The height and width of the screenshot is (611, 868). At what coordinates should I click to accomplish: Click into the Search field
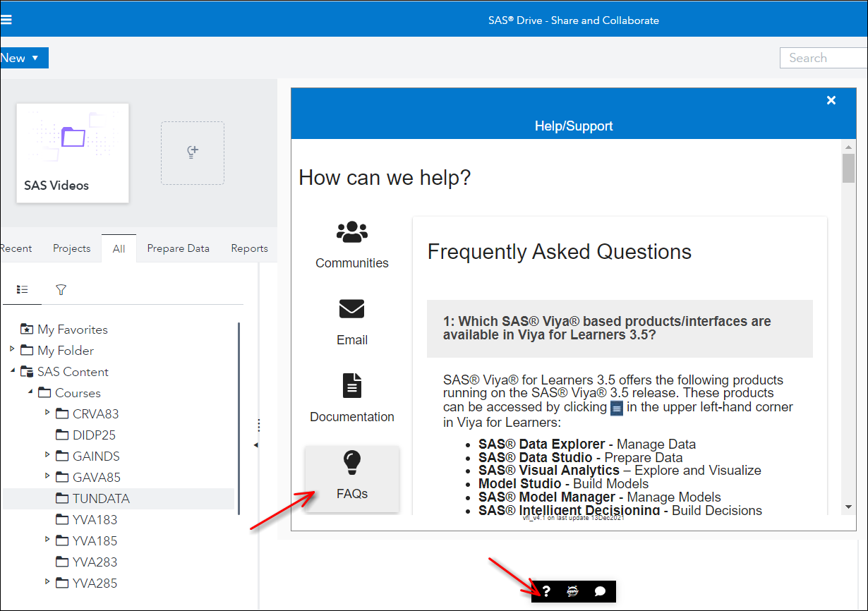(824, 58)
